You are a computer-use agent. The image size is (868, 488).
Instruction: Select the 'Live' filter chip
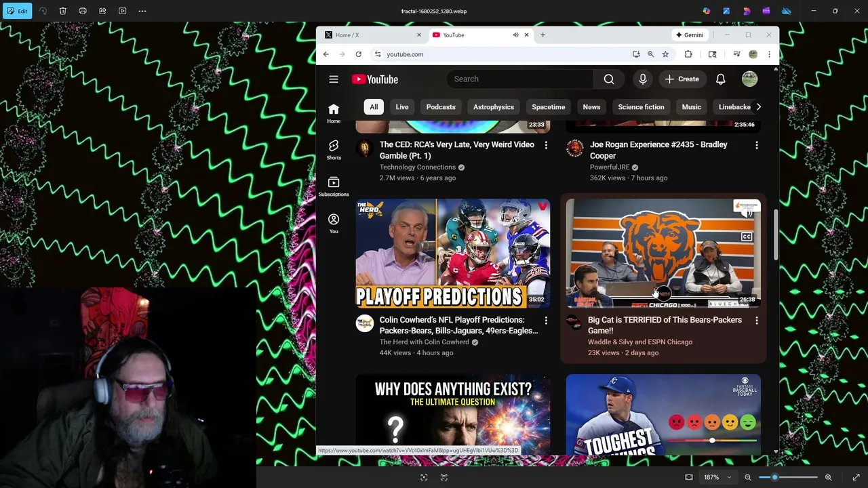pos(402,107)
